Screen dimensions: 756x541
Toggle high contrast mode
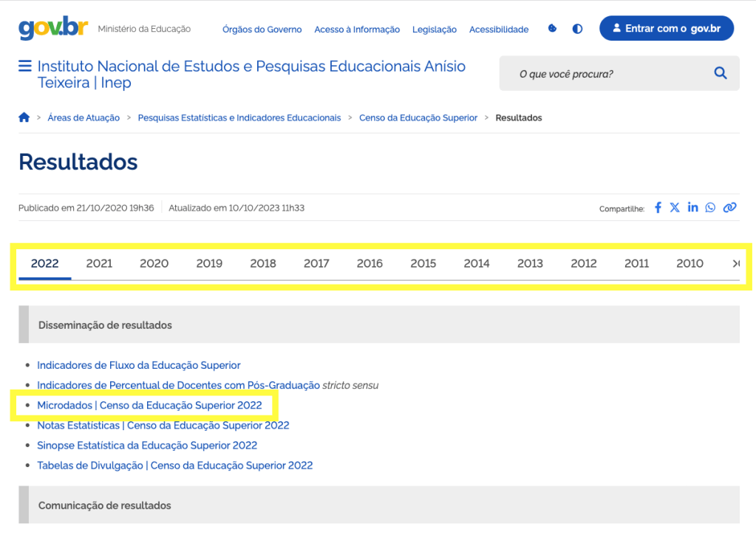[577, 29]
